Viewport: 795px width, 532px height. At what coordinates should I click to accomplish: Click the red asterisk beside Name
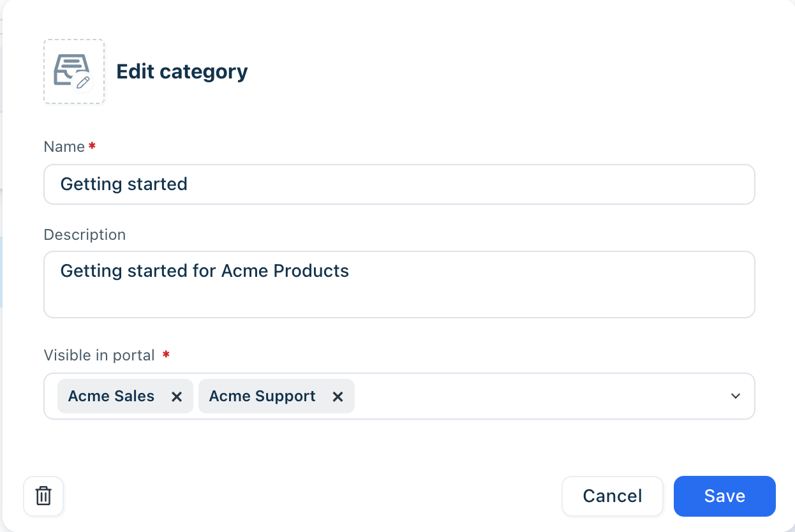[92, 146]
